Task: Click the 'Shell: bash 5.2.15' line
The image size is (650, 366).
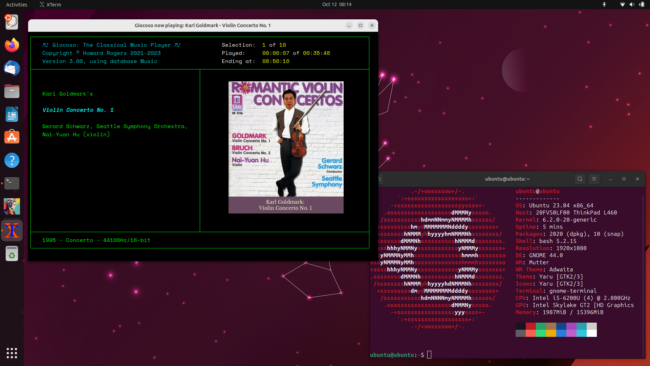Action: tap(546, 241)
